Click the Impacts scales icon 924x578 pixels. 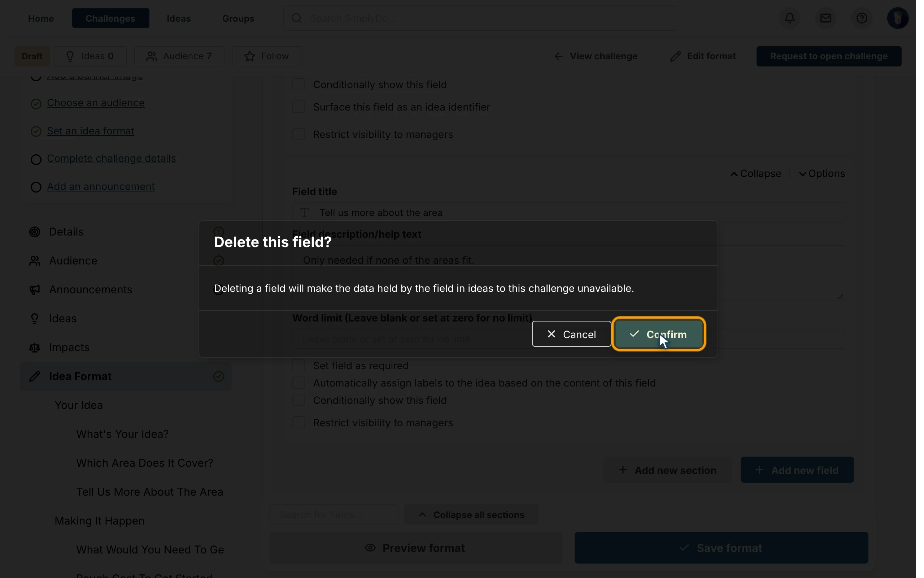point(35,348)
